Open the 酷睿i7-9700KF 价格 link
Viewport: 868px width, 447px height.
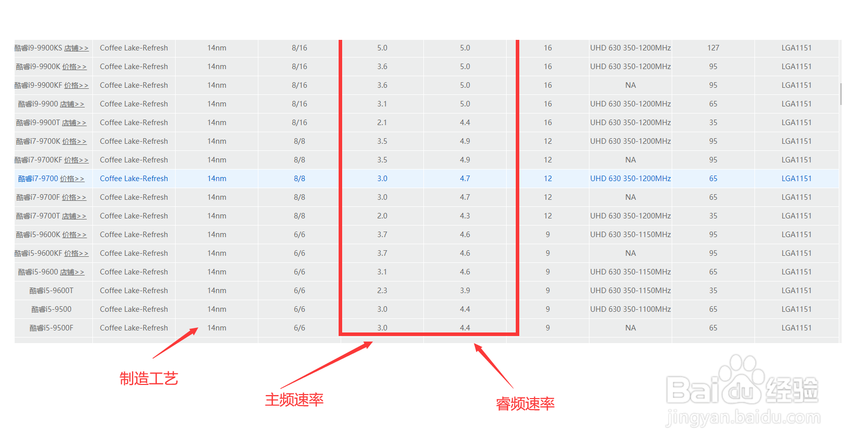[76, 160]
